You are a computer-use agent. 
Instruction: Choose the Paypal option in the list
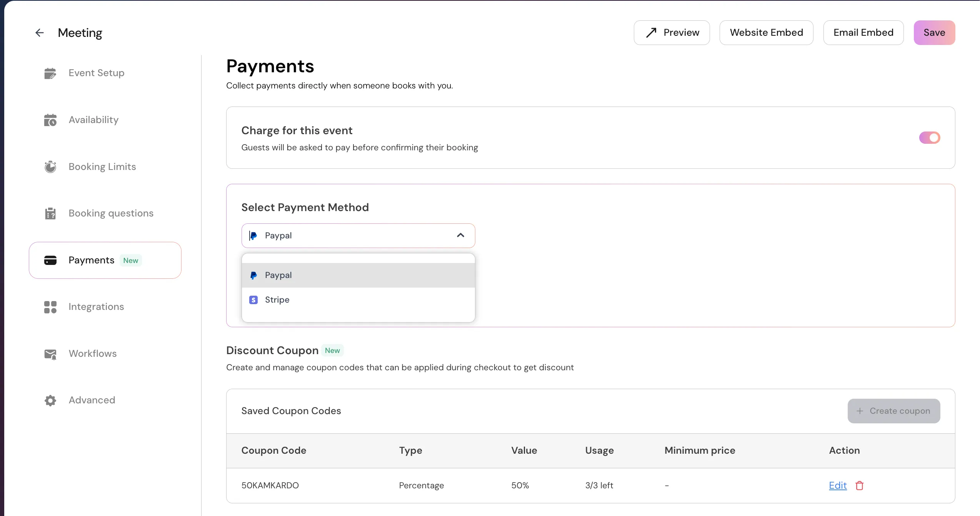coord(278,275)
